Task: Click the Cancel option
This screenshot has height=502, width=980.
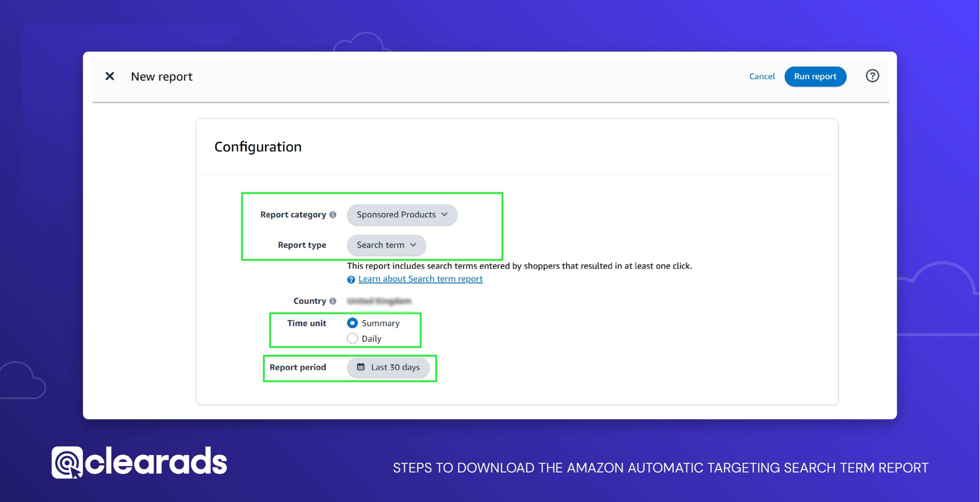Action: 762,76
